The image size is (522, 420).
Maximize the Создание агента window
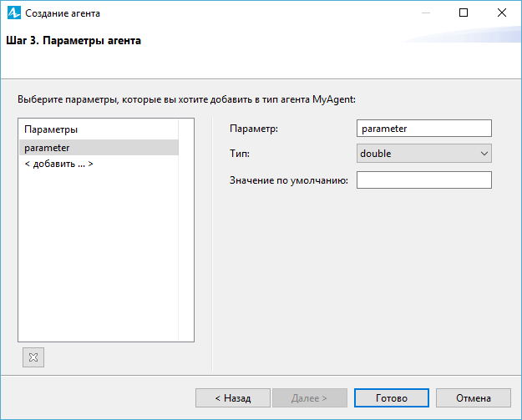(x=464, y=13)
